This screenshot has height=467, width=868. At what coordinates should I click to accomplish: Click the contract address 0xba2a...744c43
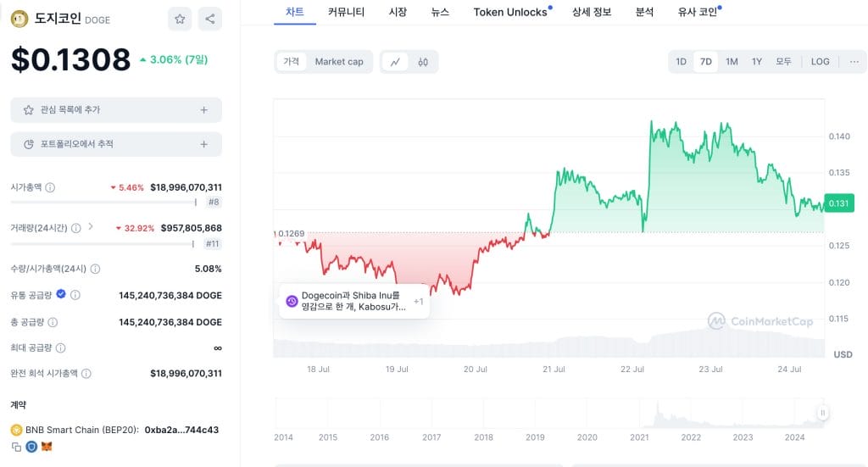(181, 430)
